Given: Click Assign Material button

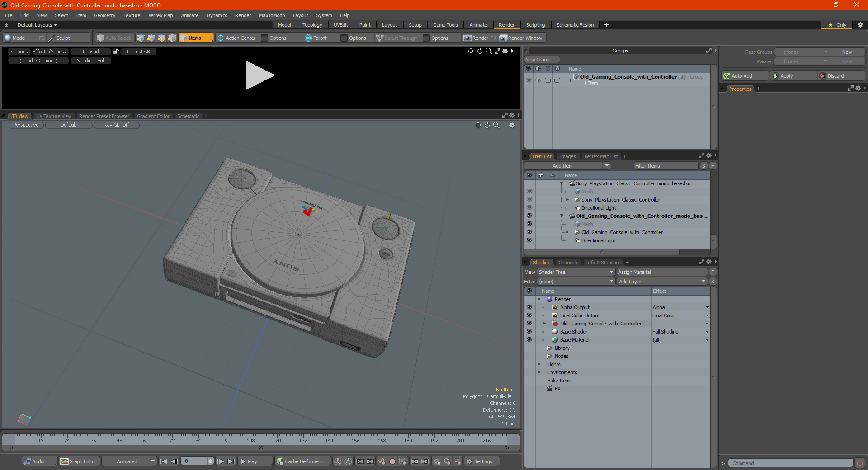Looking at the screenshot, I should coord(662,272).
